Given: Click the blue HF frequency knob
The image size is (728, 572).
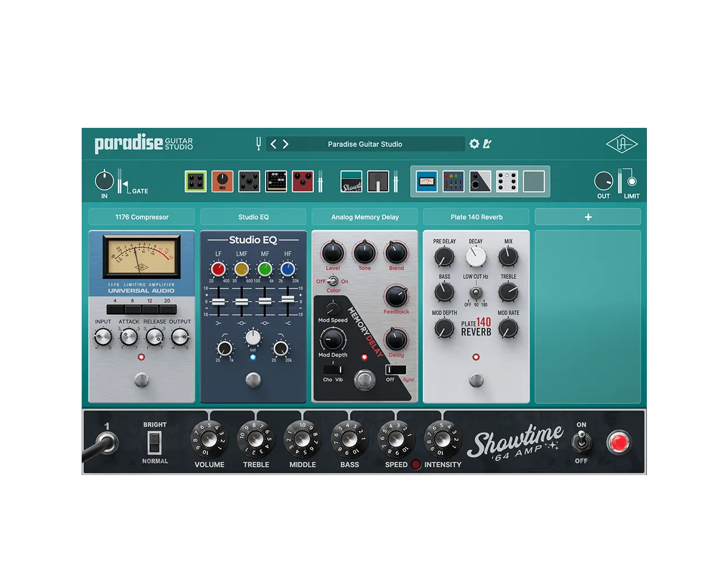Looking at the screenshot, I should 288,269.
